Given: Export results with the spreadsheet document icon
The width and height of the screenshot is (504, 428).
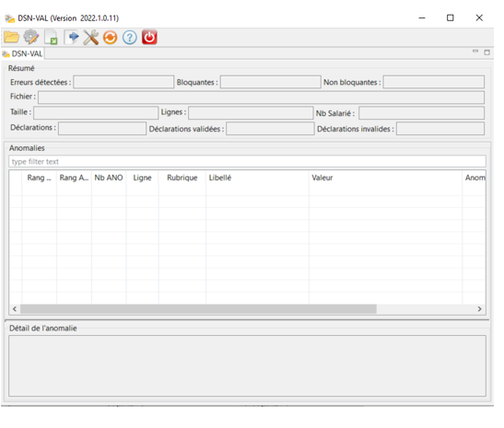Looking at the screenshot, I should coord(51,37).
